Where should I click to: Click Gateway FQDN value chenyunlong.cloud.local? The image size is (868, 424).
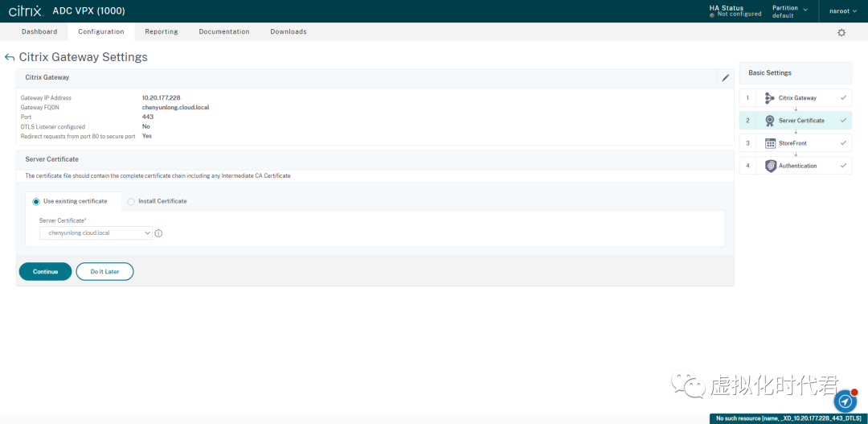[x=175, y=107]
